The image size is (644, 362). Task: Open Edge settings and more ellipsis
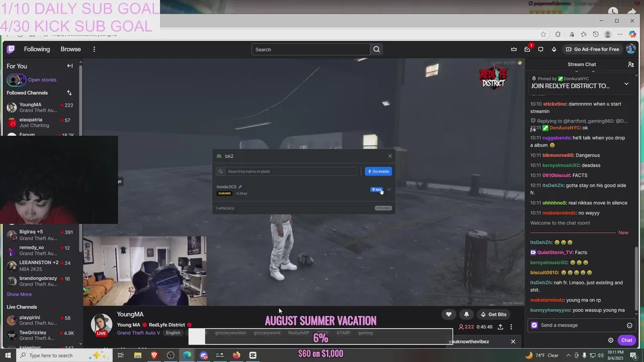620,34
